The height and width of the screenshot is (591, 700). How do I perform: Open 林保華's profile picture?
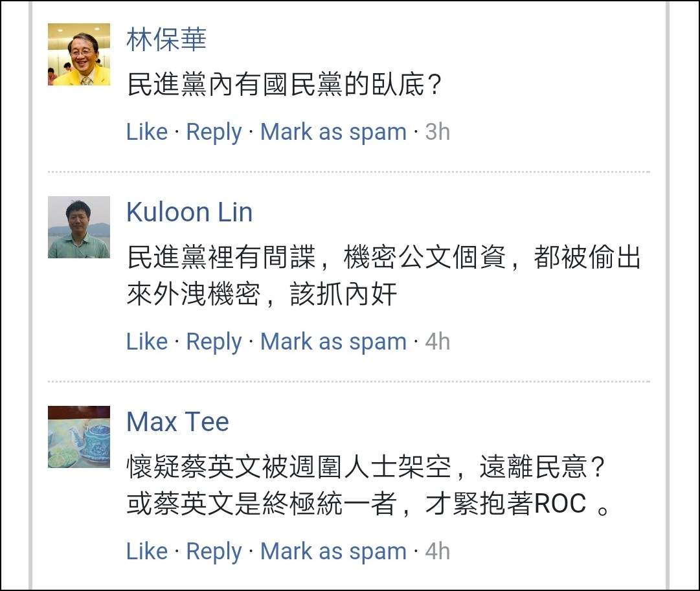coord(79,54)
